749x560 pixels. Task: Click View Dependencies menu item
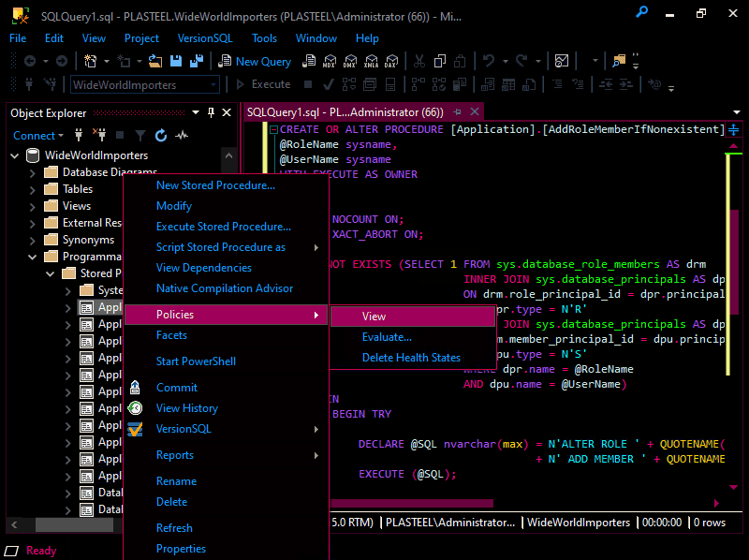coord(226,268)
